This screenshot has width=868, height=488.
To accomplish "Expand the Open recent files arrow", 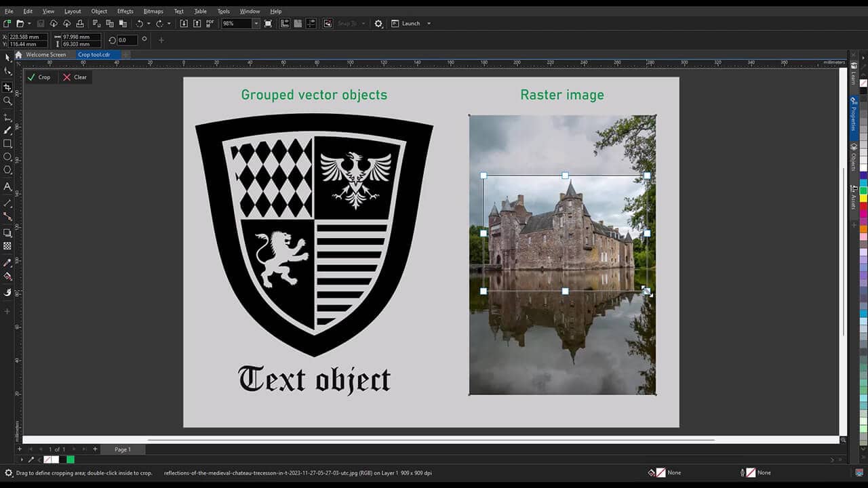I will 28,23.
